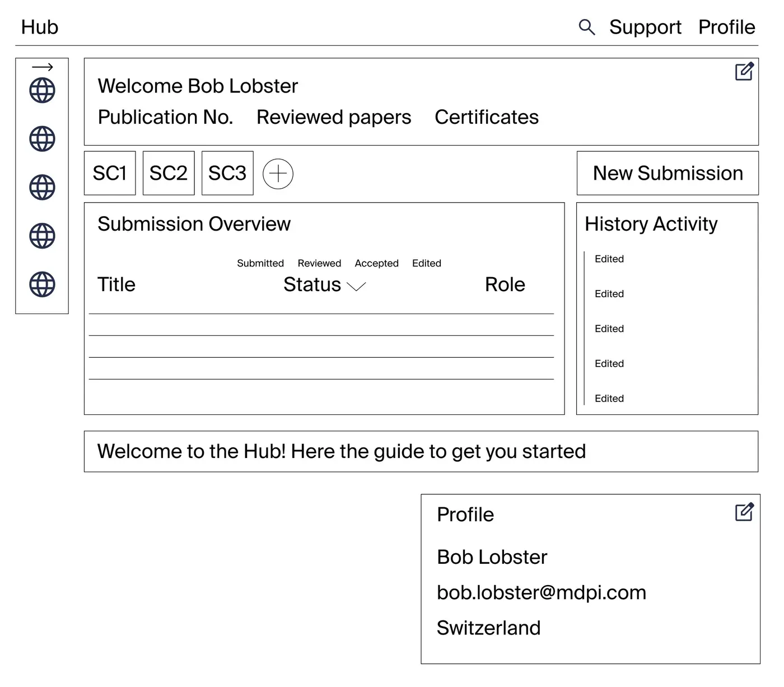This screenshot has width=784, height=687.
Task: Click the edit icon in Welcome panel
Action: [x=744, y=71]
